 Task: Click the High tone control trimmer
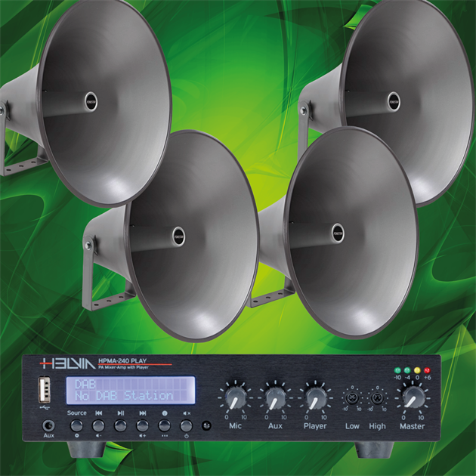click(x=377, y=397)
